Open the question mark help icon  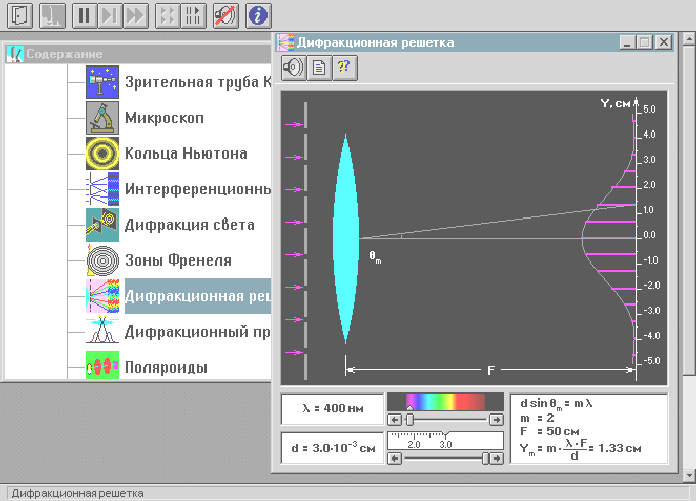[x=345, y=68]
